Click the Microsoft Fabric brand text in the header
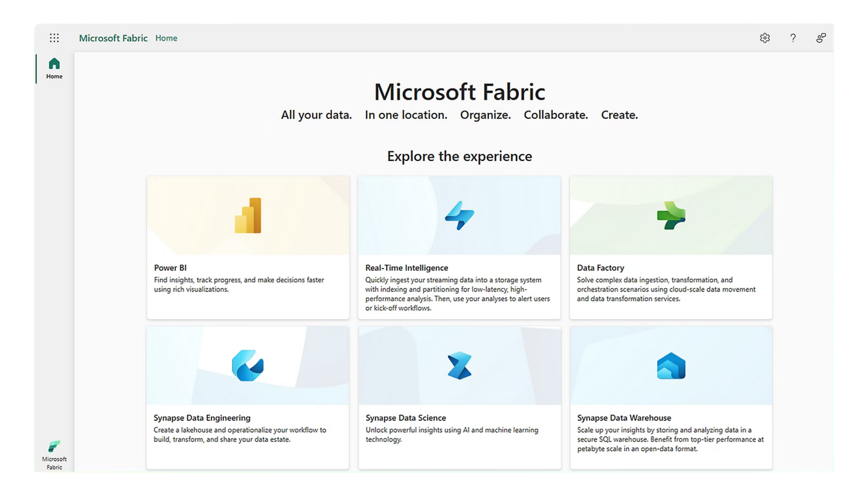The width and height of the screenshot is (868, 496). tap(113, 38)
